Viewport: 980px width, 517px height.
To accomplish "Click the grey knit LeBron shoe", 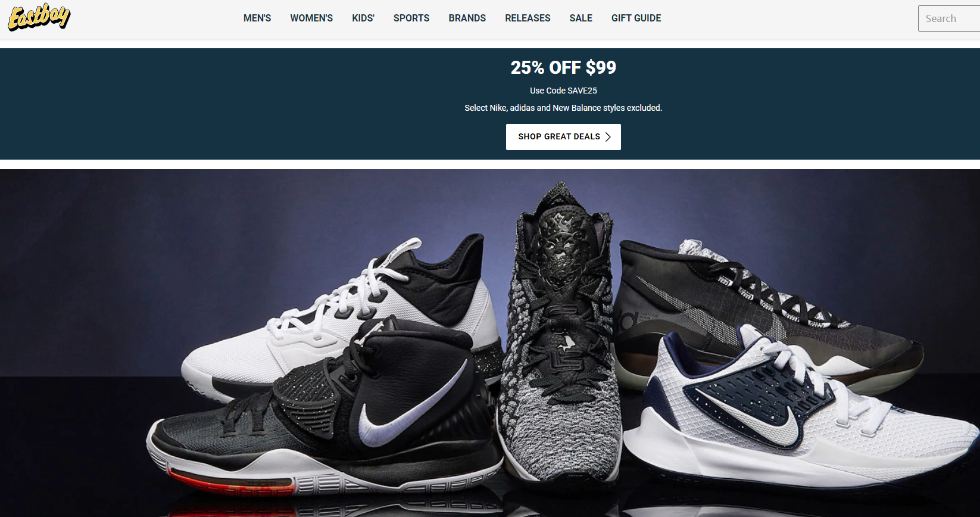I will 560,334.
